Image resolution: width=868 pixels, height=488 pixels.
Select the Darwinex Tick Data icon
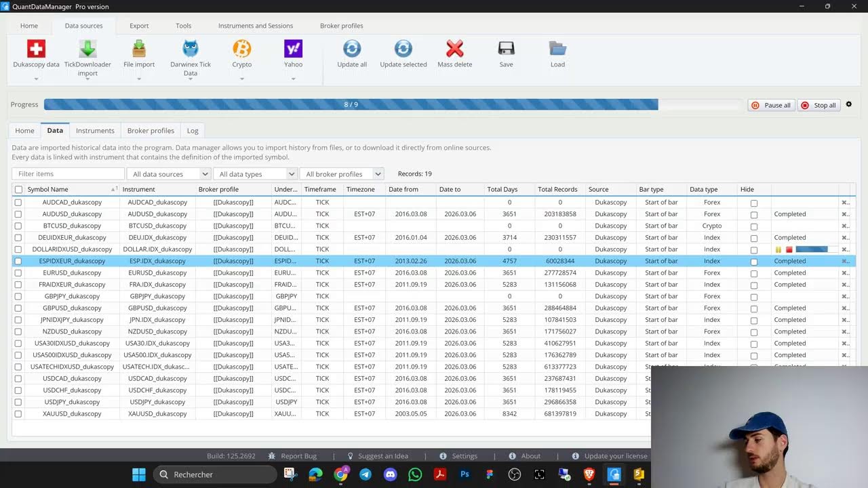click(x=191, y=49)
